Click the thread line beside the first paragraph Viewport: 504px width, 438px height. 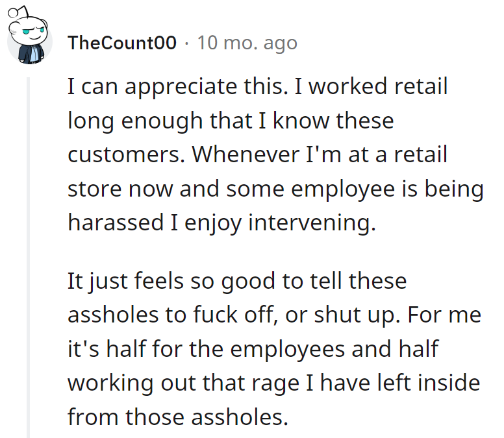click(x=29, y=154)
